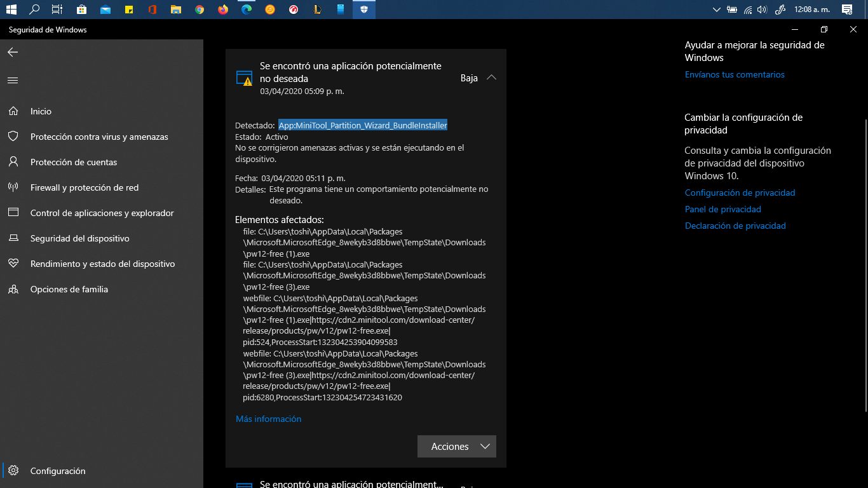Click the date 03/04/2020 05:09 p. m.
This screenshot has height=488, width=868.
[302, 91]
